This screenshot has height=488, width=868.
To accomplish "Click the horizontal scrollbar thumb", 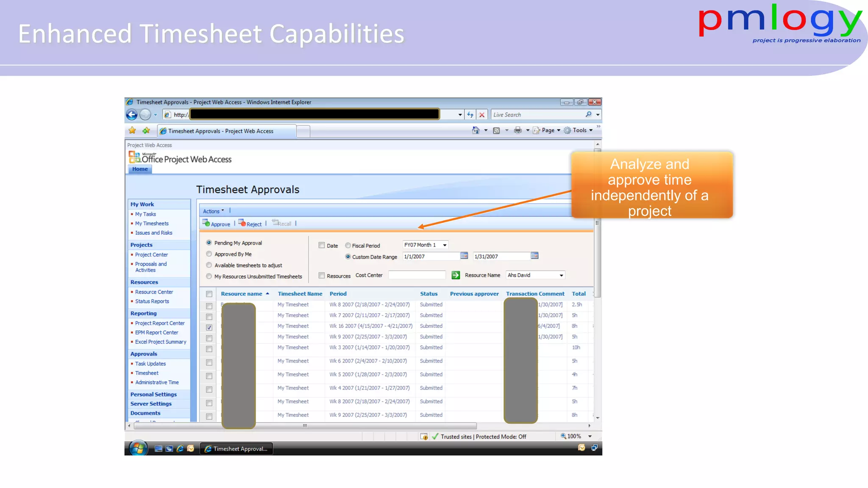I will tap(305, 426).
